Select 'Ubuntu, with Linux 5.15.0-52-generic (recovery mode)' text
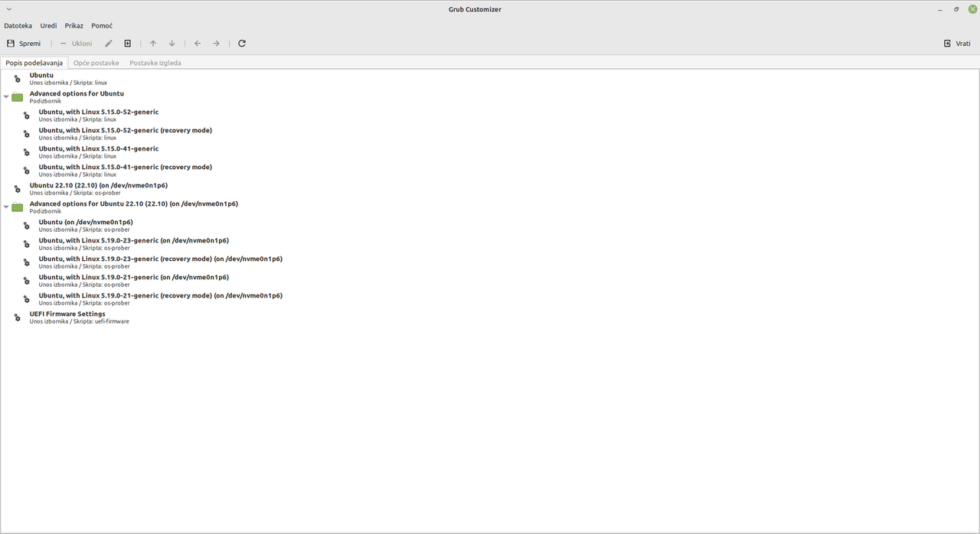The height and width of the screenshot is (534, 980). 126,130
